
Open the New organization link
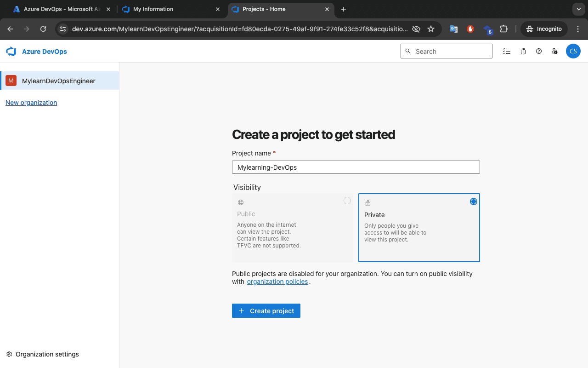click(31, 103)
